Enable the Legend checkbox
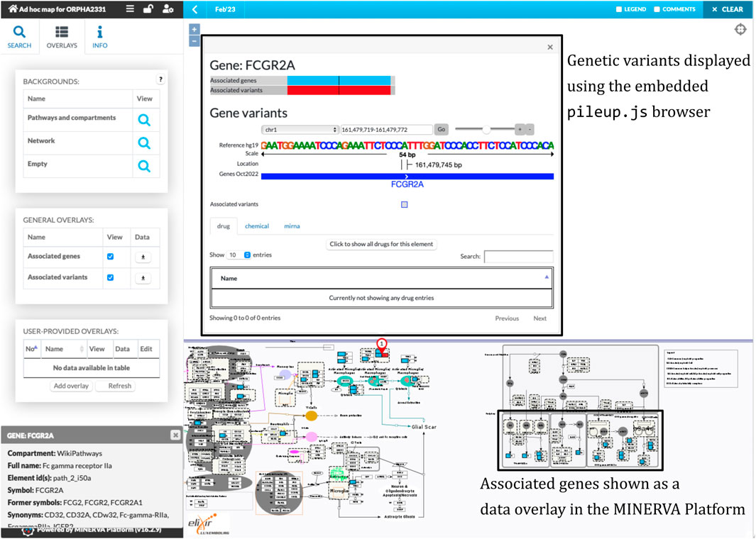 point(619,9)
